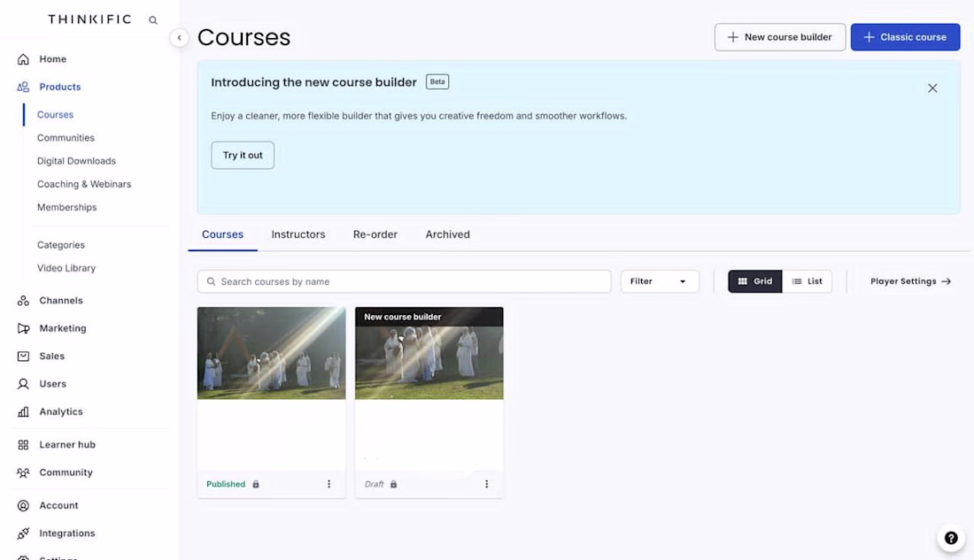Viewport: 974px width, 560px height.
Task: Open the Channels sidebar icon
Action: [23, 301]
